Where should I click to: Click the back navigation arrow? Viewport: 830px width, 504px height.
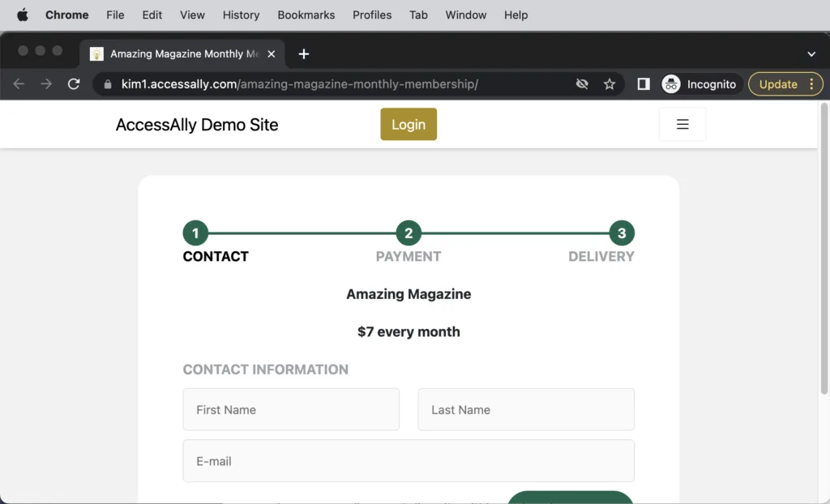(x=19, y=83)
